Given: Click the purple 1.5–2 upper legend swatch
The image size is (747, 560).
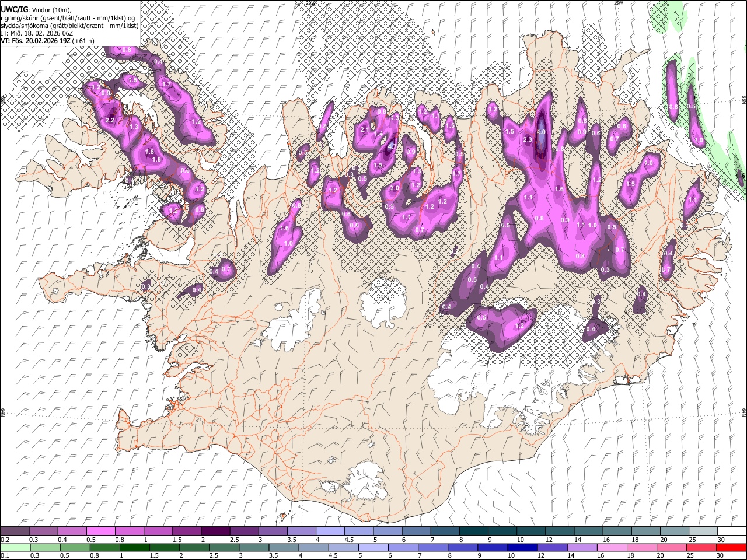Looking at the screenshot, I should coord(187,531).
